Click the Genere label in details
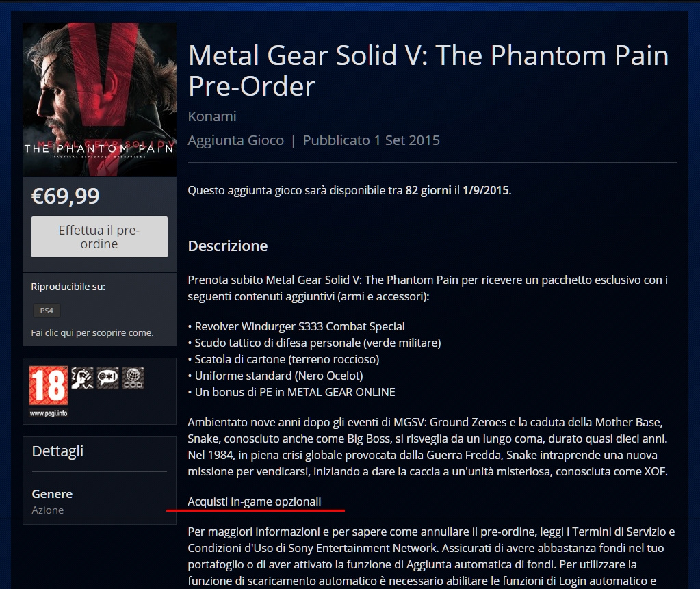 (x=52, y=494)
